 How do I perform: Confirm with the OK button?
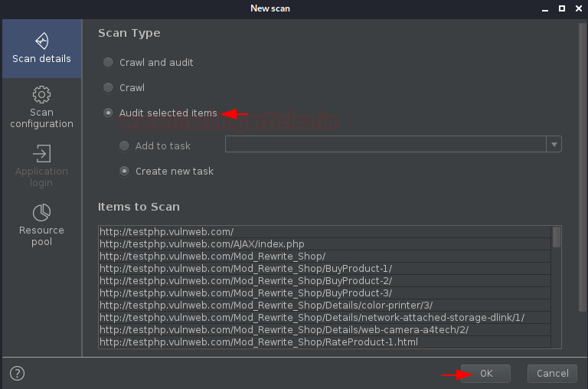pos(485,374)
